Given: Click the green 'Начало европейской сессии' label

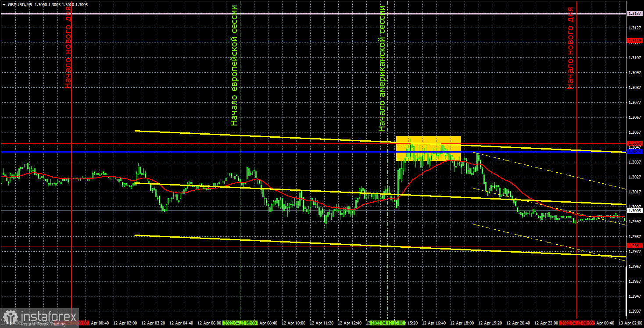Looking at the screenshot, I should pos(234,66).
